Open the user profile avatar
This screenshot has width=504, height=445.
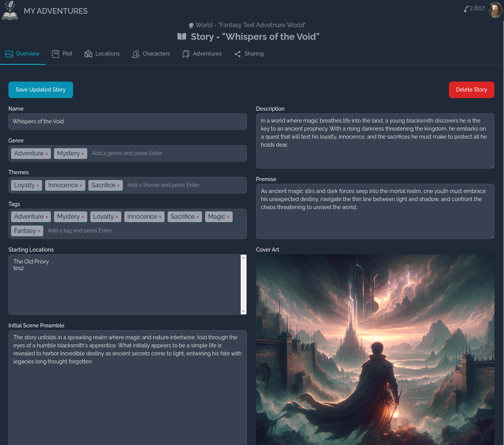click(x=496, y=10)
